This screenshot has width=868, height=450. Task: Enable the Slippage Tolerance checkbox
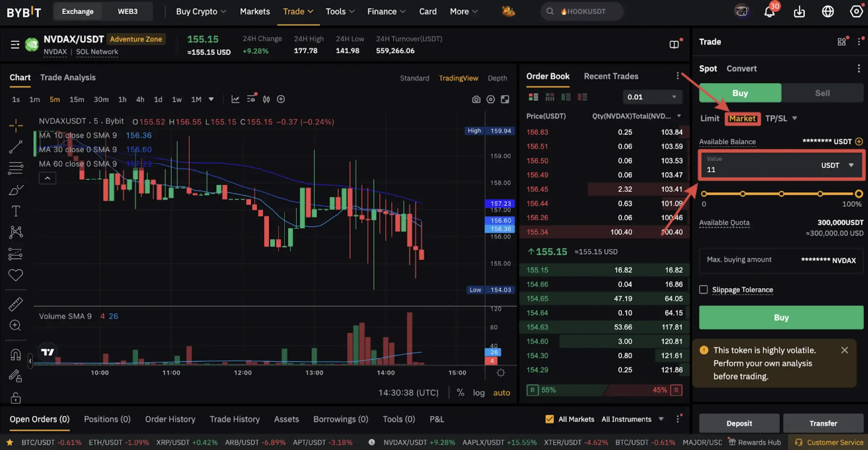point(703,289)
